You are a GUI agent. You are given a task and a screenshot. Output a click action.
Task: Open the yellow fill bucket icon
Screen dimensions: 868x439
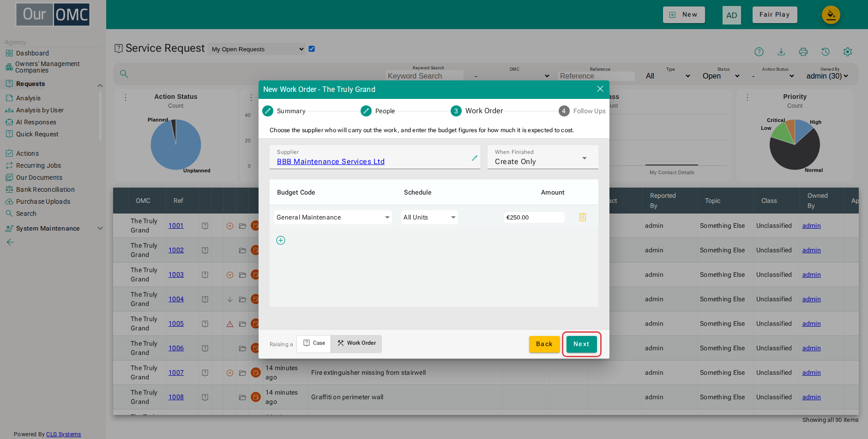tap(831, 15)
